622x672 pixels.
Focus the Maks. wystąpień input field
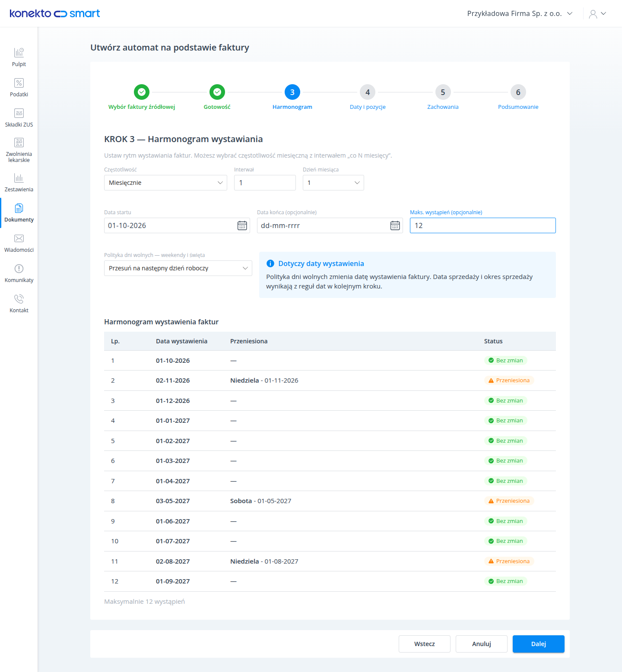click(x=483, y=225)
